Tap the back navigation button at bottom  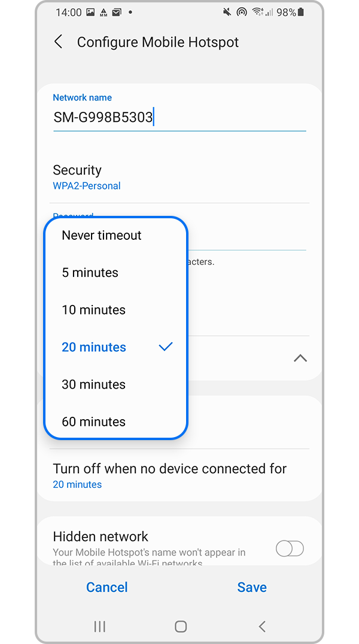point(262,626)
